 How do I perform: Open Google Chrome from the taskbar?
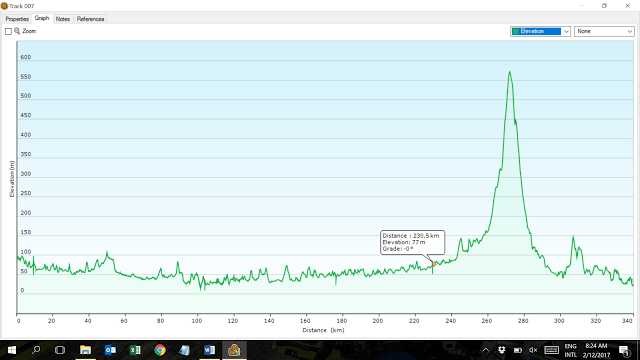coord(160,350)
